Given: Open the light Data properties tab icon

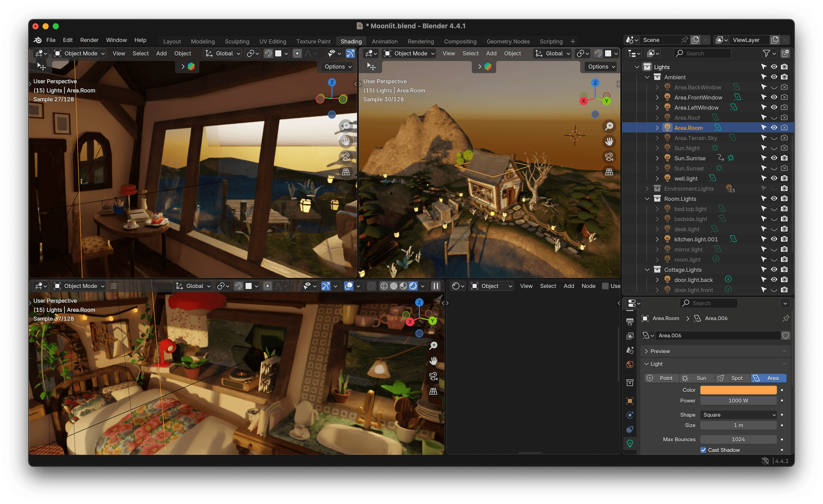Looking at the screenshot, I should (630, 444).
